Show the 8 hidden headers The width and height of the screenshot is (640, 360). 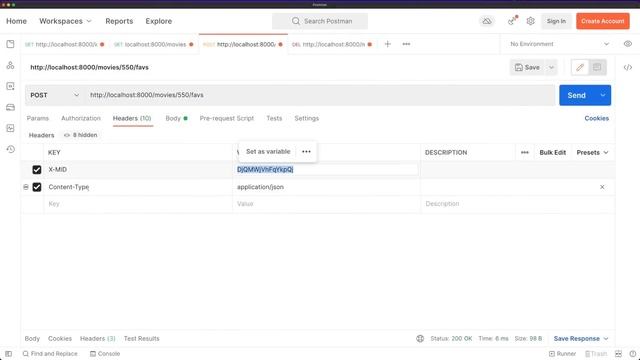tap(80, 135)
